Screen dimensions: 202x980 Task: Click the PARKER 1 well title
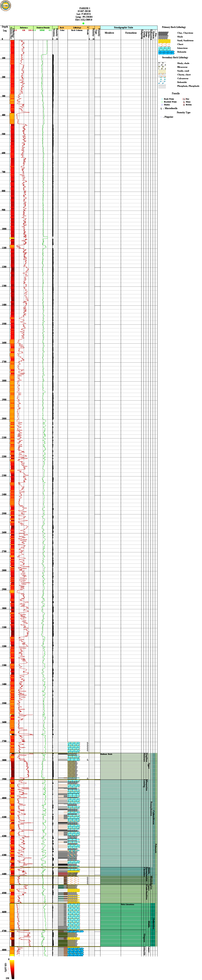[85, 8]
